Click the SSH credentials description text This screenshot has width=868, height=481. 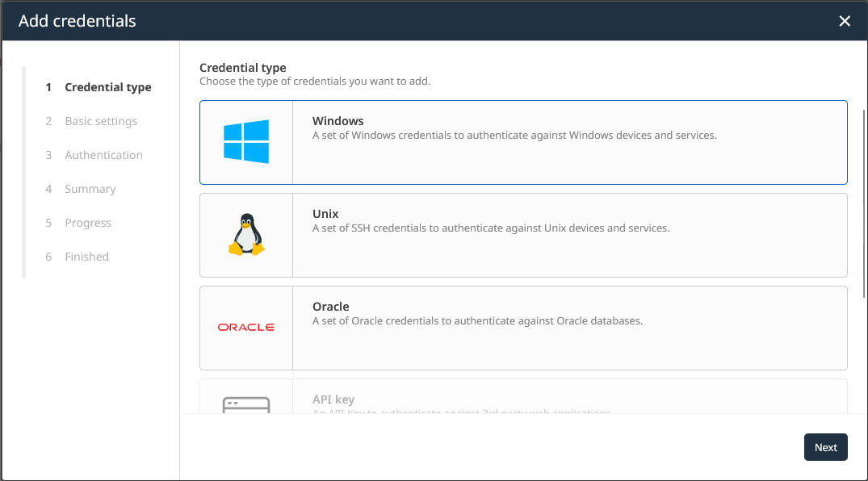tap(491, 228)
